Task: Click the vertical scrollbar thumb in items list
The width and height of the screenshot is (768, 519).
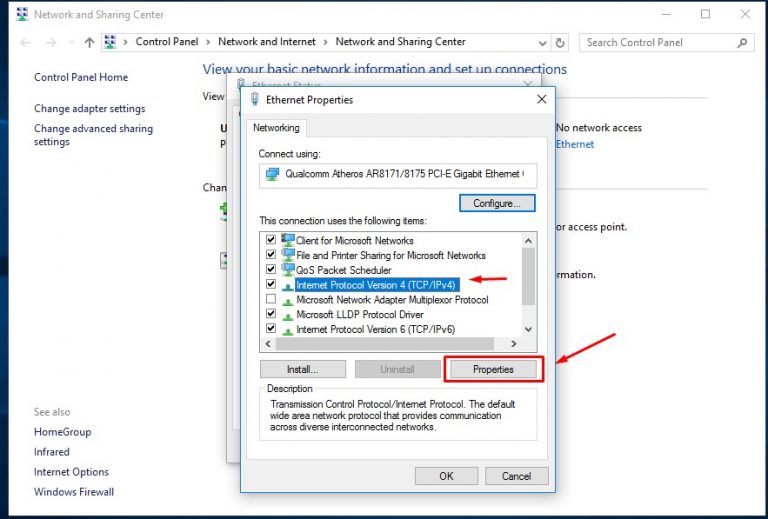Action: pyautogui.click(x=528, y=276)
